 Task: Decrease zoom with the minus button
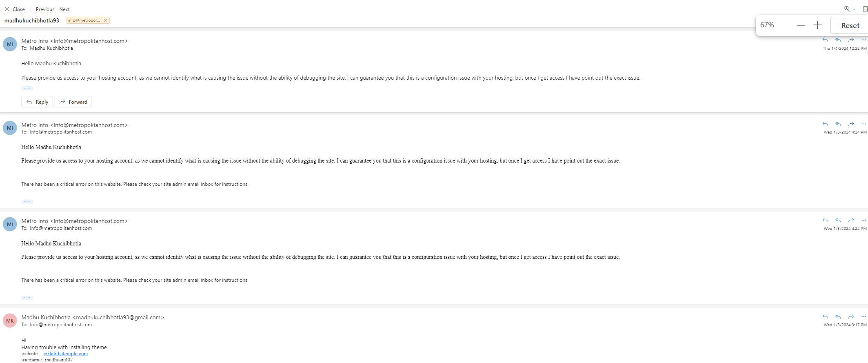tap(801, 25)
